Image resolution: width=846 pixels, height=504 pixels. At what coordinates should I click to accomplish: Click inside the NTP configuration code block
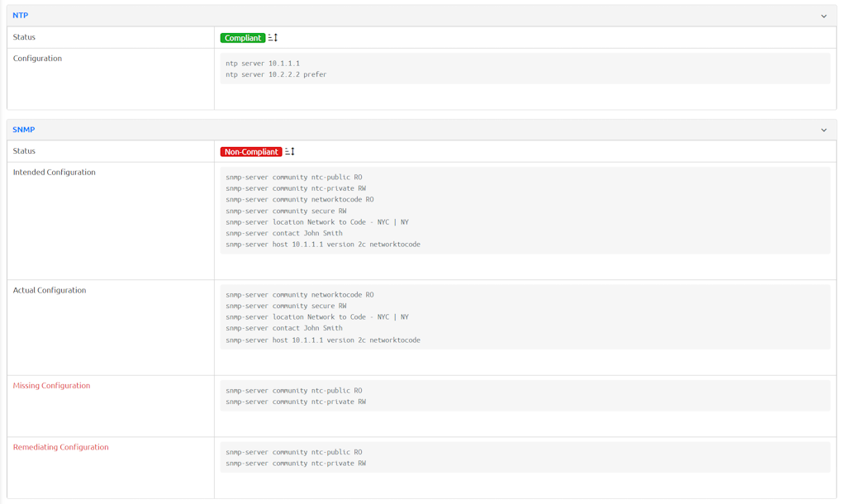click(525, 69)
